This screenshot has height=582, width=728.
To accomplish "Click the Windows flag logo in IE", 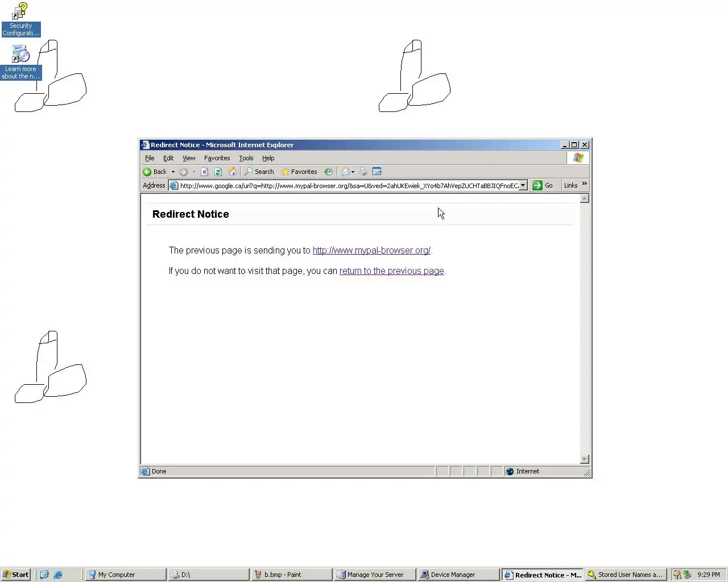I will 578,158.
